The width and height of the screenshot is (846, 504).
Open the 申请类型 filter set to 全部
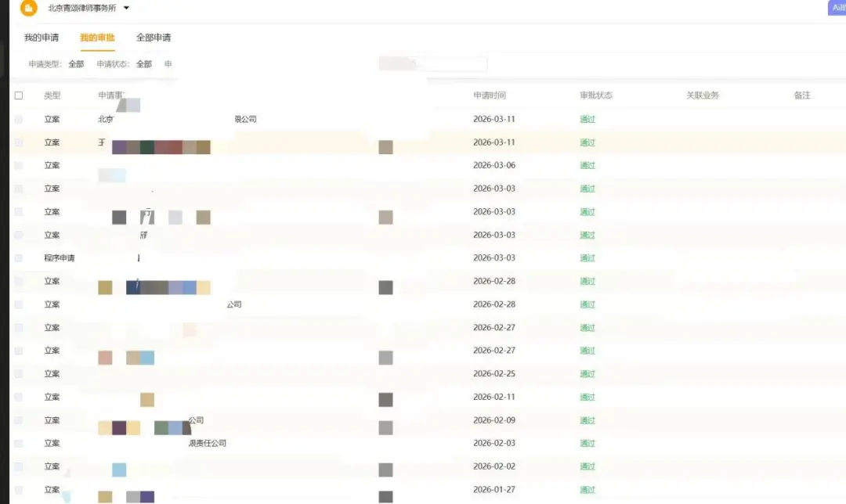(75, 64)
